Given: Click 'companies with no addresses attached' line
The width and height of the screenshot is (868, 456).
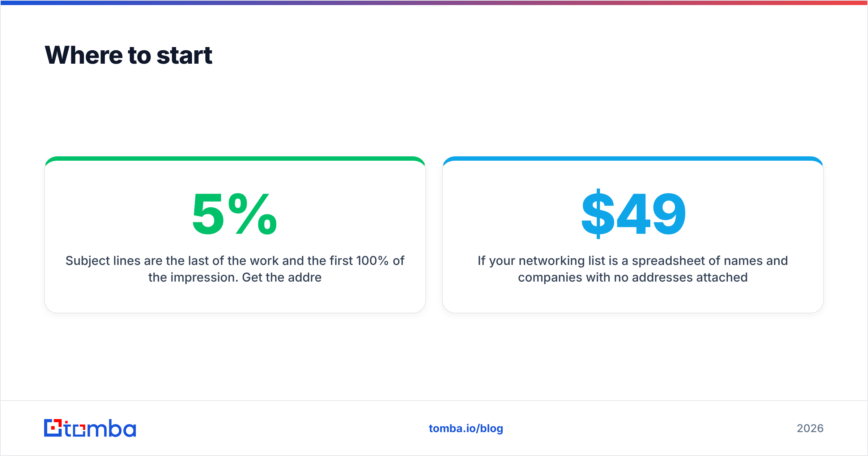Looking at the screenshot, I should click(x=633, y=277).
